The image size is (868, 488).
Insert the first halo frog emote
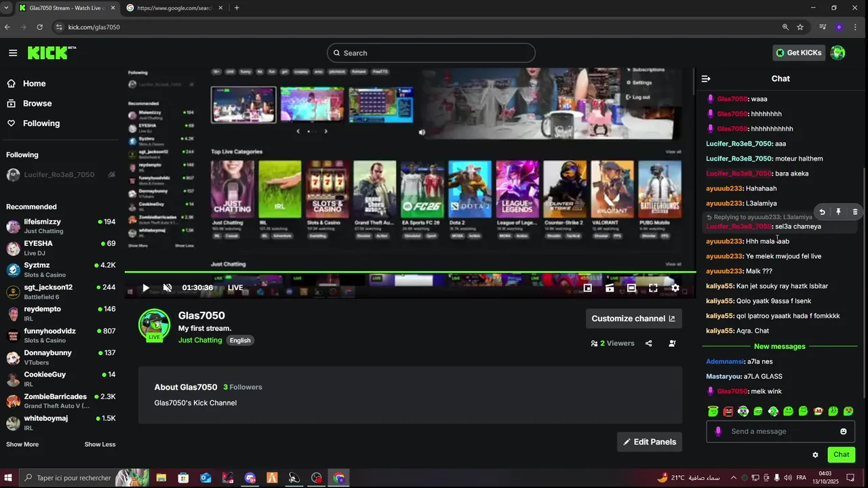click(713, 411)
